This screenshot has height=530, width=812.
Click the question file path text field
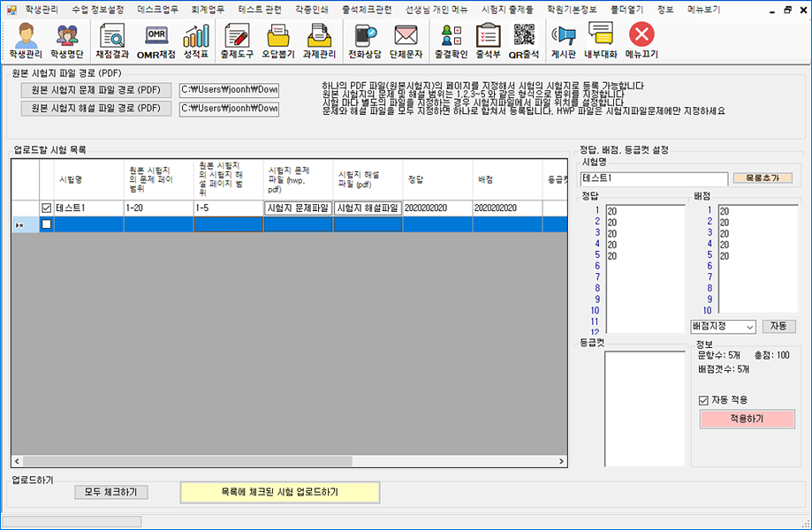tap(230, 90)
